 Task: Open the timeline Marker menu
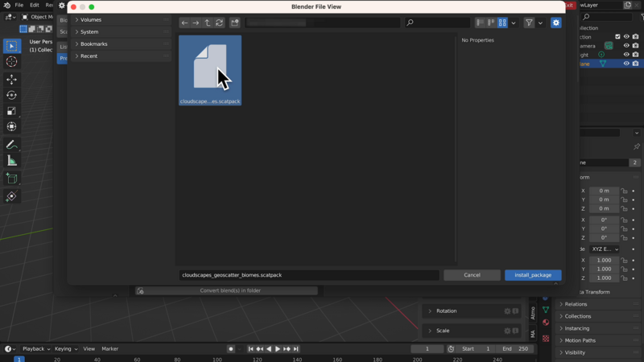[110, 349]
